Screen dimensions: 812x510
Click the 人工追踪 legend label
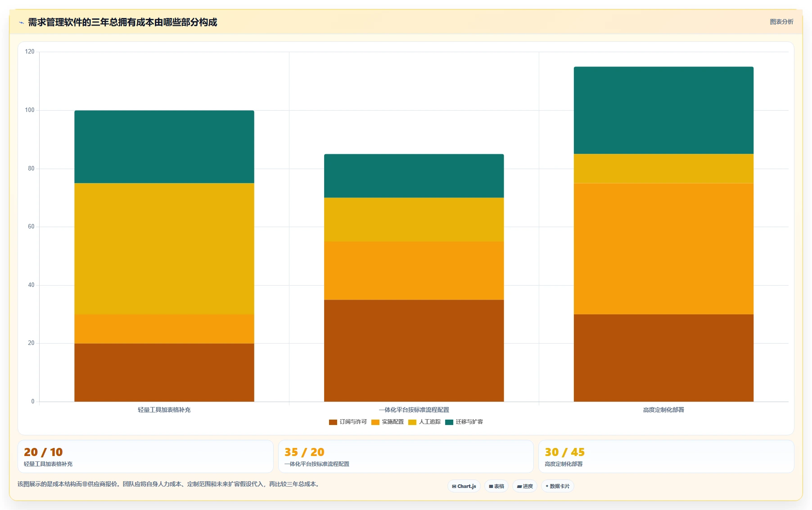(x=430, y=422)
